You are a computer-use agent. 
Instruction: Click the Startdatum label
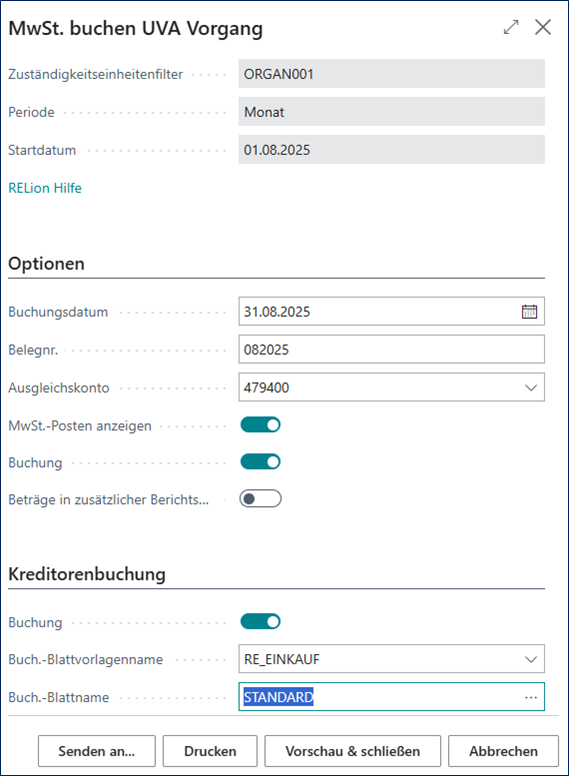coord(42,150)
